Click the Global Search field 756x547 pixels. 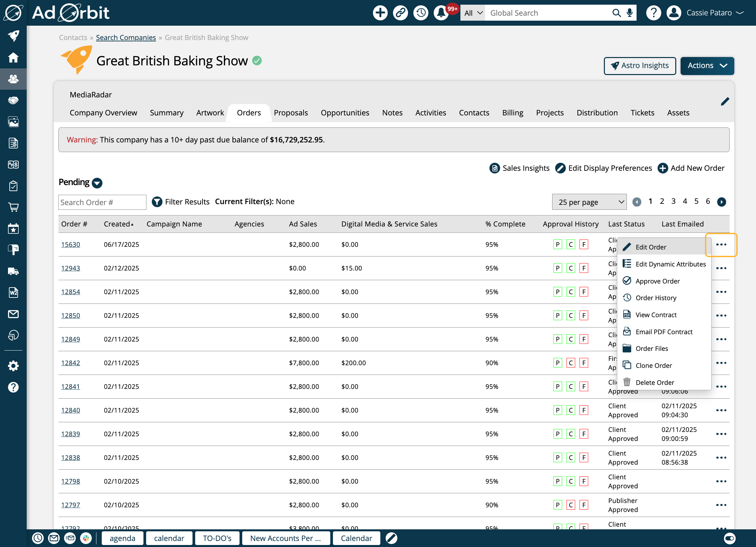(x=547, y=13)
